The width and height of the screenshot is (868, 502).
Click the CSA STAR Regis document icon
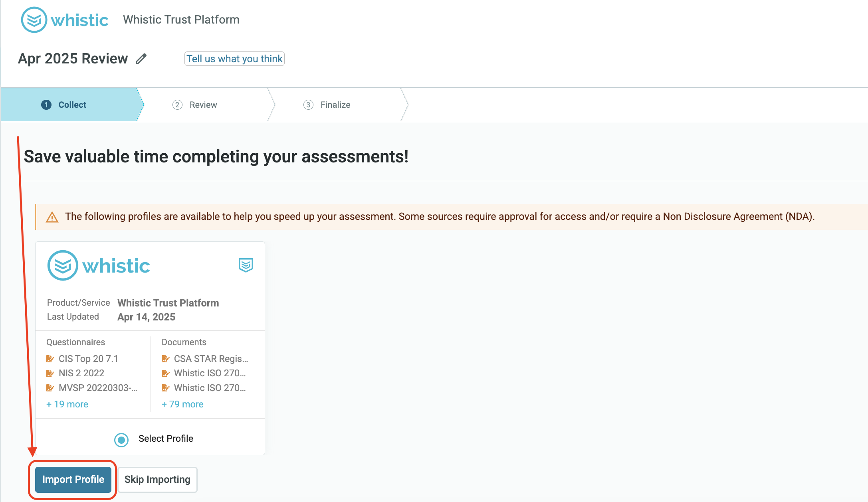[165, 359]
